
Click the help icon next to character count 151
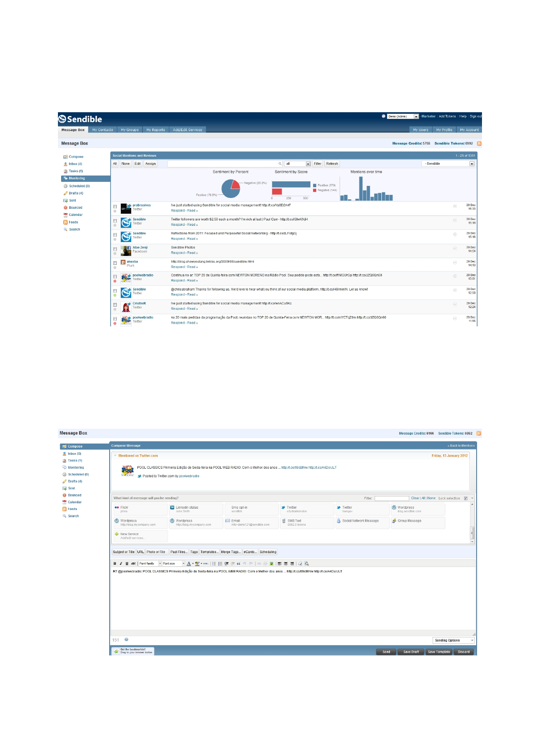126,640
